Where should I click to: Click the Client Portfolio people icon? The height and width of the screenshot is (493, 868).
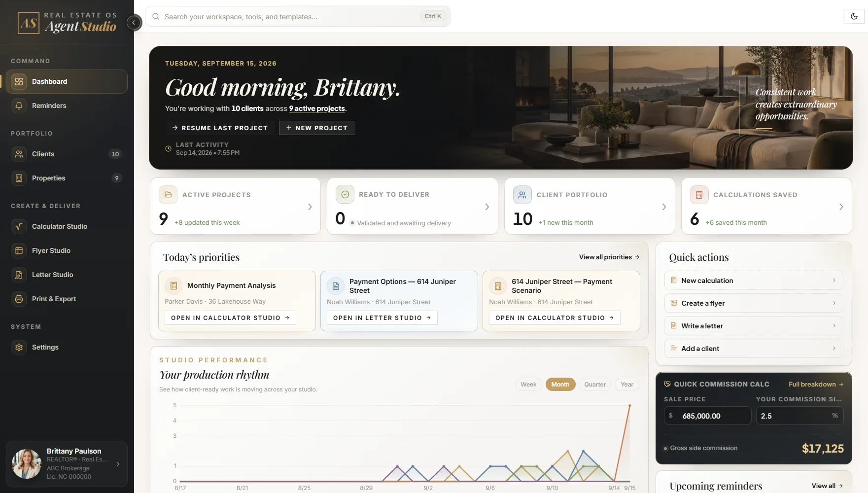522,195
